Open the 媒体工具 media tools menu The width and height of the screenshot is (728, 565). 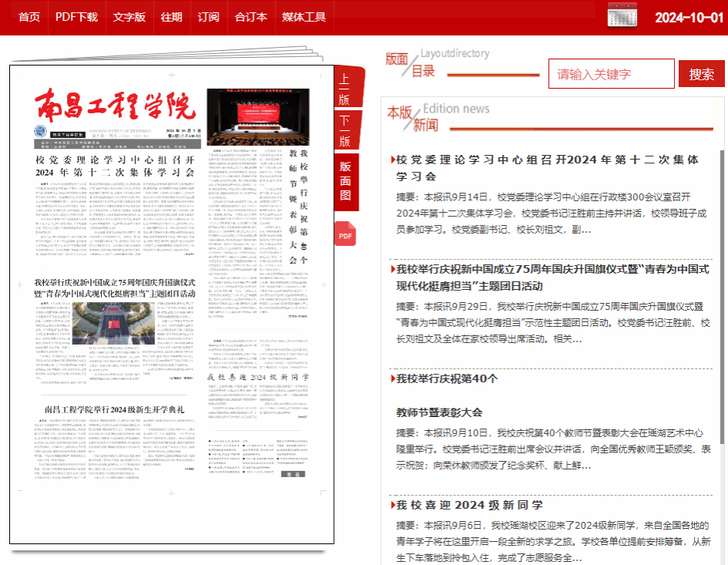[304, 17]
